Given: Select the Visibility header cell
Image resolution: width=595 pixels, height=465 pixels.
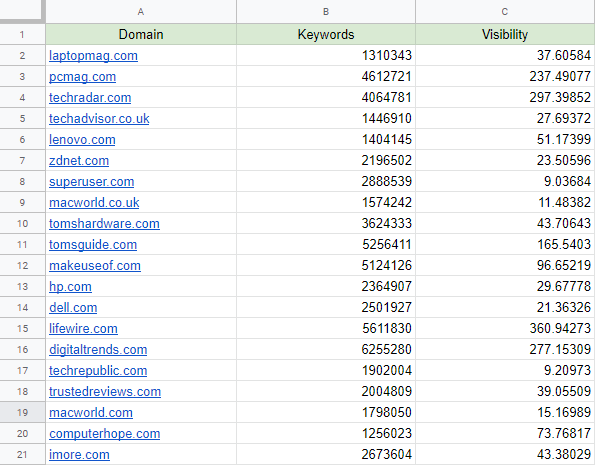Looking at the screenshot, I should pos(505,35).
